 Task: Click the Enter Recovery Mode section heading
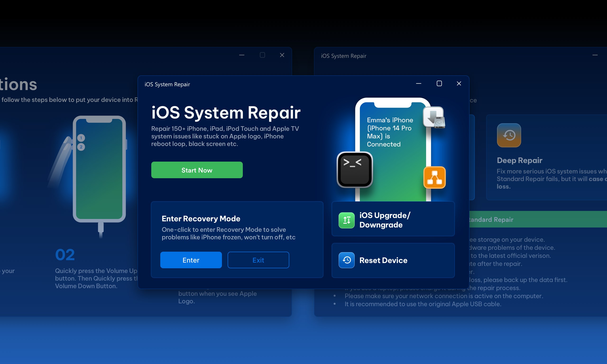(201, 218)
